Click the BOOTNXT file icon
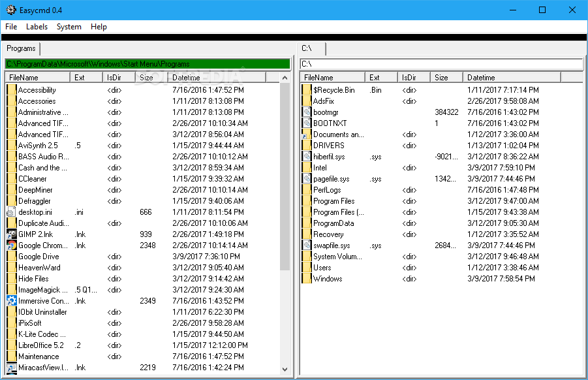This screenshot has width=588, height=380. coord(307,123)
